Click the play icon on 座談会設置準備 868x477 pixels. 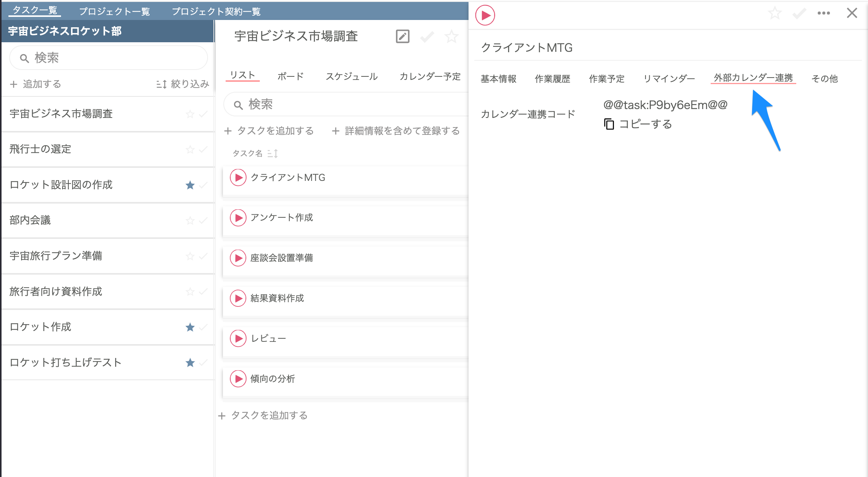coord(238,258)
